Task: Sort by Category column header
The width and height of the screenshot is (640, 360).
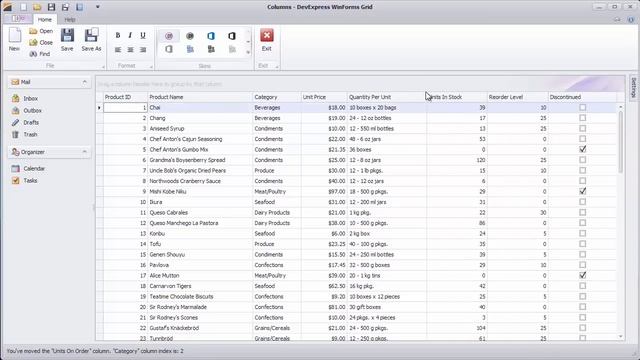Action: tap(277, 97)
